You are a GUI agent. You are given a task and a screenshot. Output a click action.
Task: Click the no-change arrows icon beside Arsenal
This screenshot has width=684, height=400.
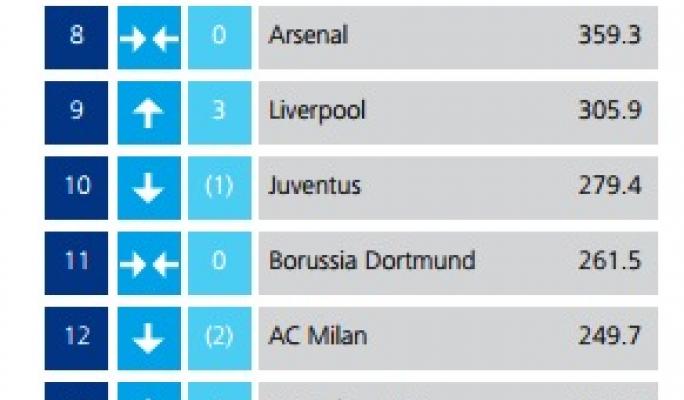pyautogui.click(x=149, y=36)
